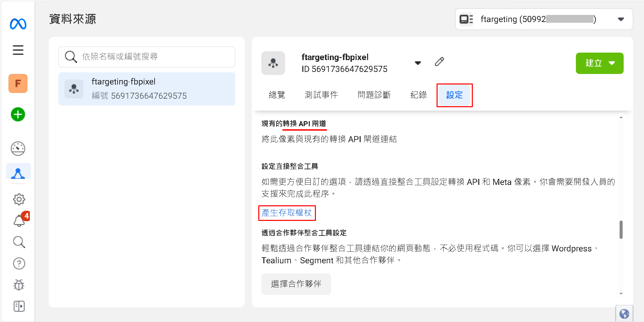
Task: Open the green 建立 dropdown button
Action: 600,63
